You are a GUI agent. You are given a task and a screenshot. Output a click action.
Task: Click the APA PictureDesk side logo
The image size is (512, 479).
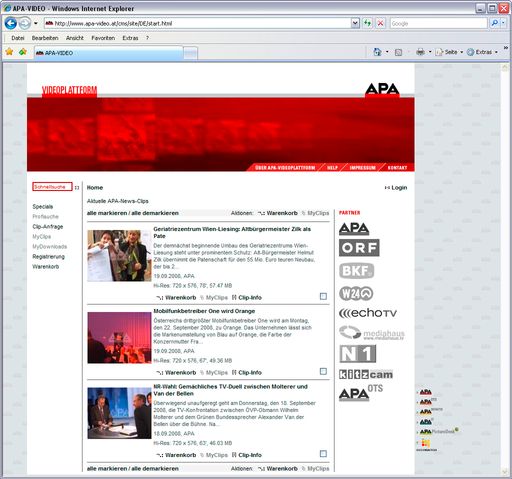439,431
